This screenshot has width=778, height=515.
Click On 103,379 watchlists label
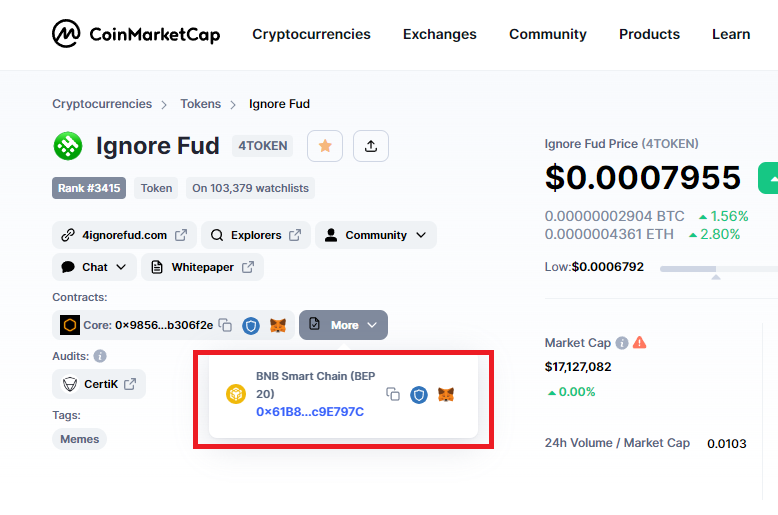(x=251, y=188)
